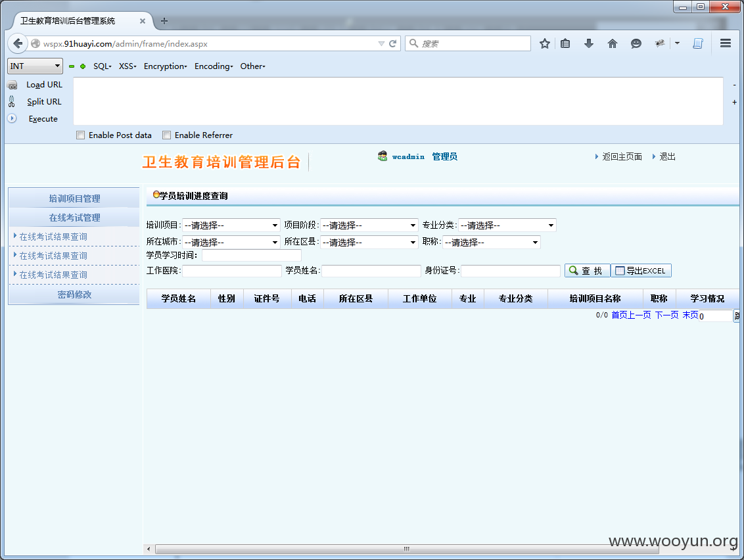Click 学员姓名 input field
744x560 pixels.
point(371,271)
